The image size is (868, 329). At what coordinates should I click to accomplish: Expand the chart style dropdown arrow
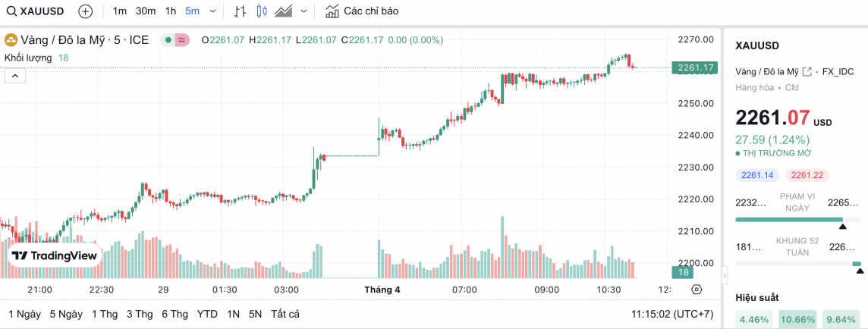pyautogui.click(x=304, y=11)
